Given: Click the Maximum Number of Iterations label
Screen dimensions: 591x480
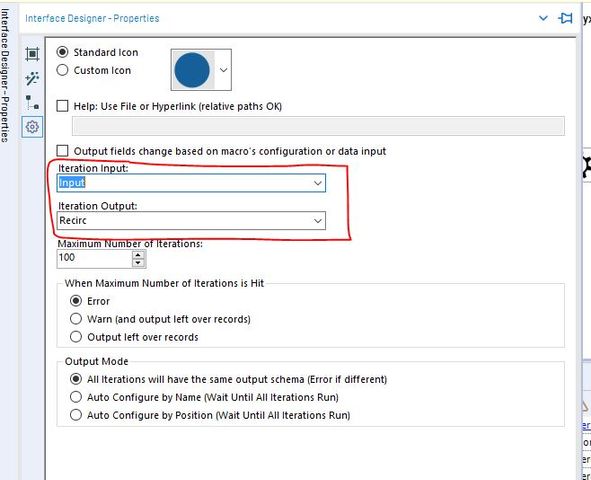Looking at the screenshot, I should click(x=130, y=244).
